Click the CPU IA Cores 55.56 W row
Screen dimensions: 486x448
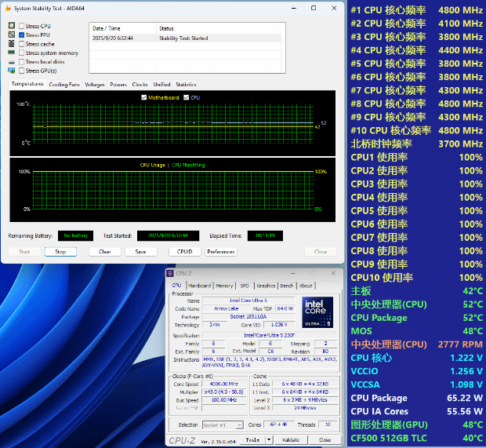(x=416, y=411)
